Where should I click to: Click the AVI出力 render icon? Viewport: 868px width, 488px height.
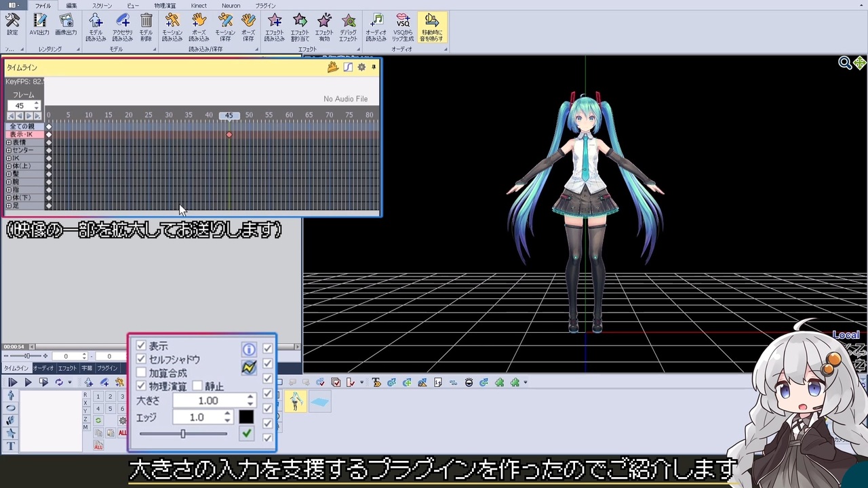point(39,26)
